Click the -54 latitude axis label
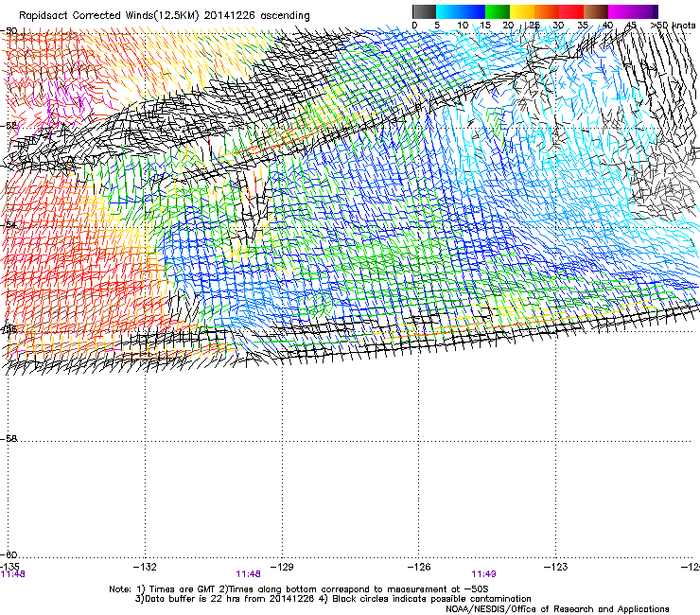This screenshot has height=615, width=700. (9, 224)
